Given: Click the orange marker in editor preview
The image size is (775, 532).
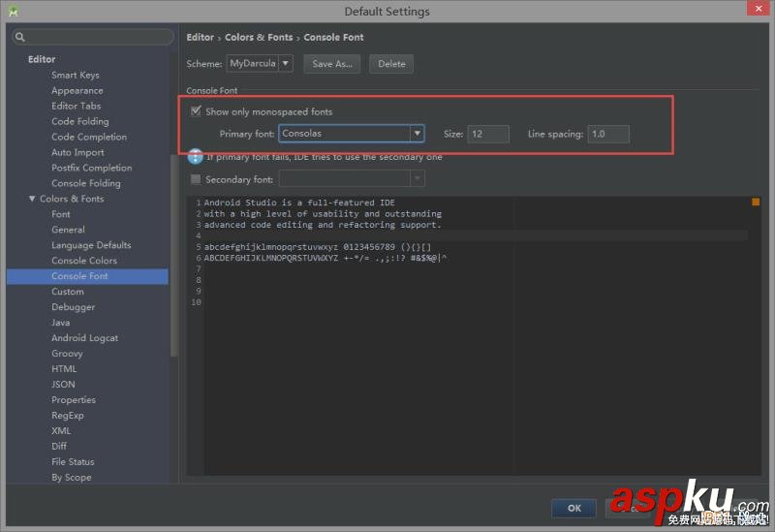Looking at the screenshot, I should (756, 202).
